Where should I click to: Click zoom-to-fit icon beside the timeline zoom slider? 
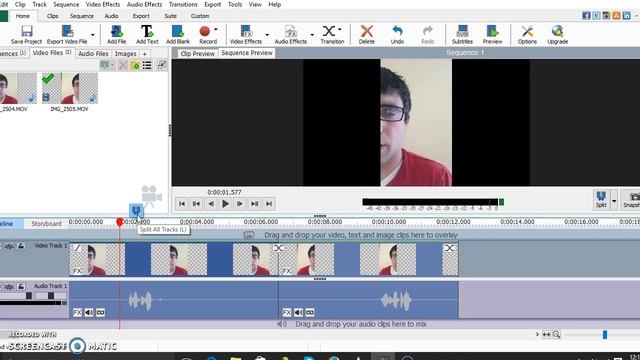pyautogui.click(x=547, y=335)
